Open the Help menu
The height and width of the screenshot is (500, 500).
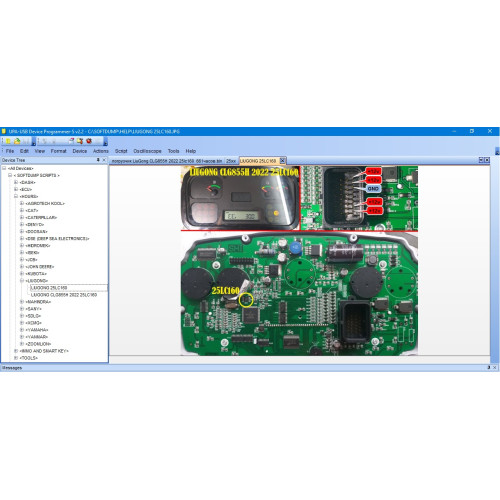(x=191, y=151)
